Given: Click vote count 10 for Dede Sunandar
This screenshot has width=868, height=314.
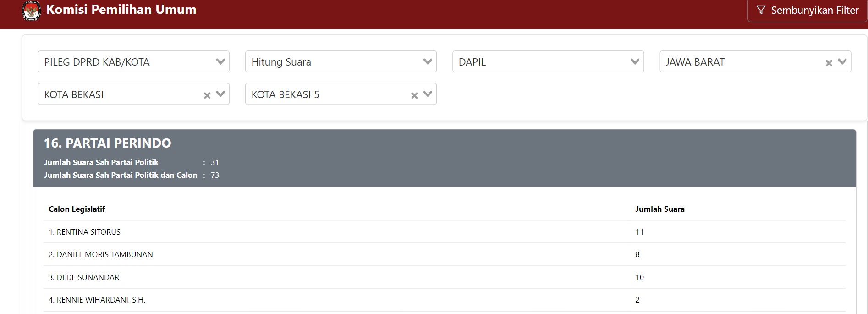Looking at the screenshot, I should (640, 277).
